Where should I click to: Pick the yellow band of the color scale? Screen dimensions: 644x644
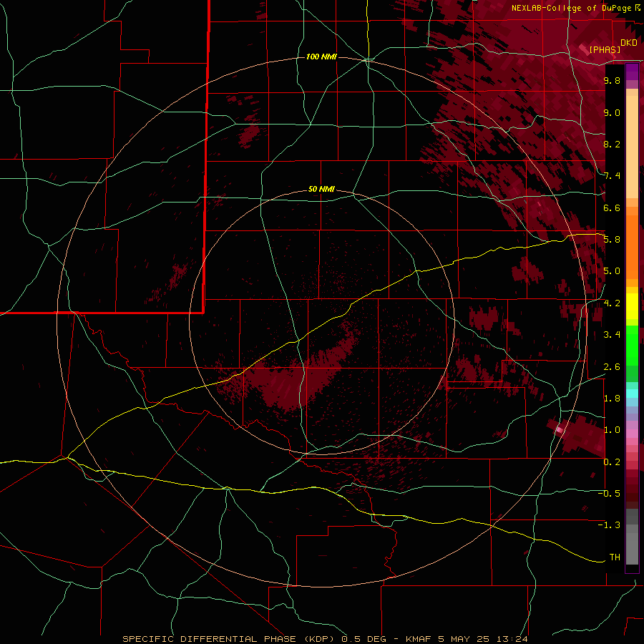coord(632,306)
